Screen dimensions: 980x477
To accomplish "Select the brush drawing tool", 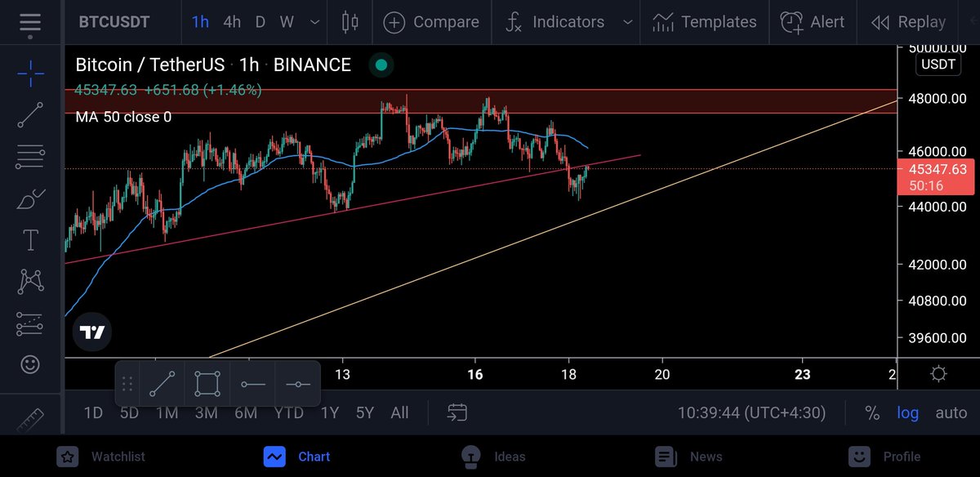I will 31,198.
